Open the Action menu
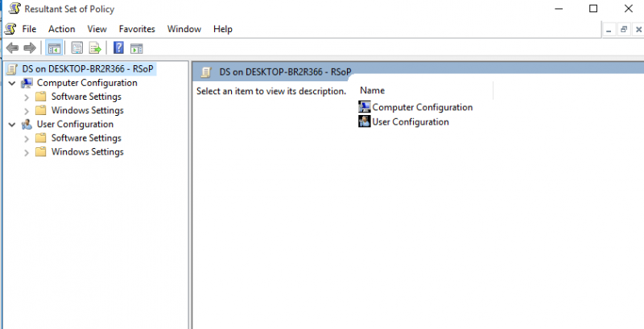This screenshot has width=644, height=329. tap(62, 29)
